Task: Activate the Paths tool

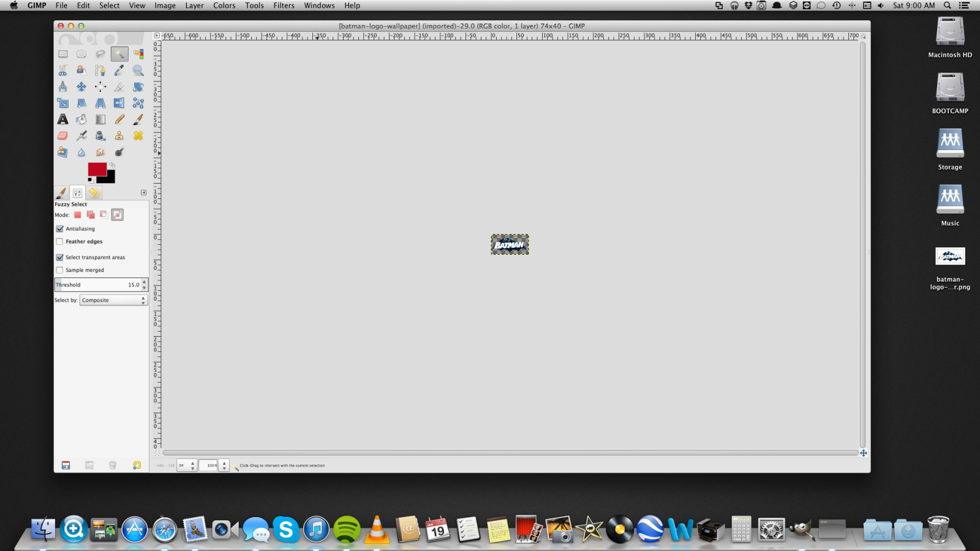Action: (x=100, y=70)
